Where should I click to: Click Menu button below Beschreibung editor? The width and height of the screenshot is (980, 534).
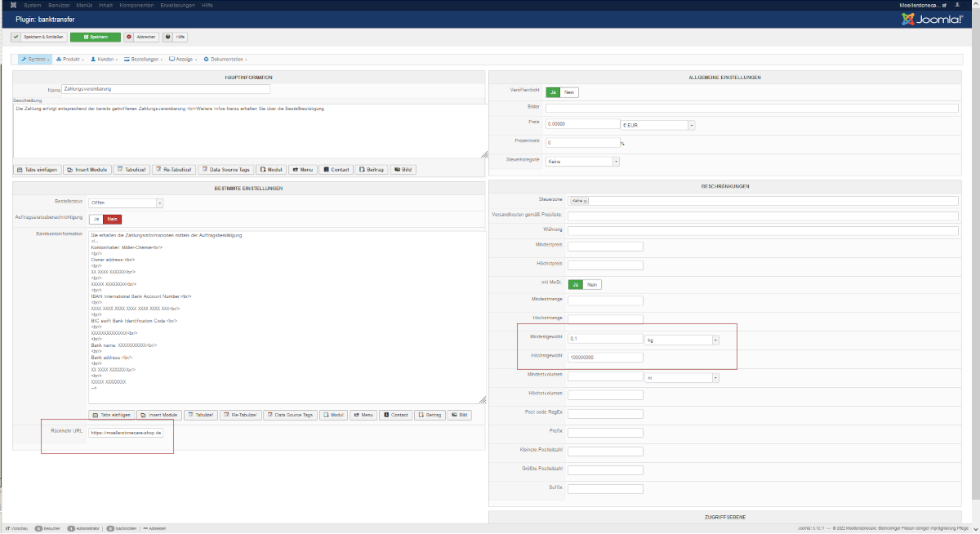point(303,170)
